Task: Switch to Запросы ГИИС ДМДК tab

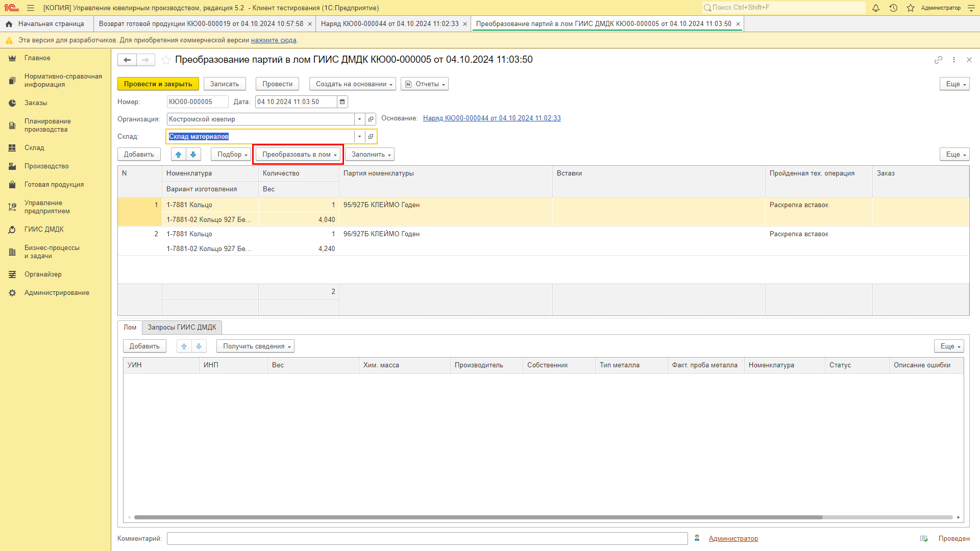Action: coord(182,328)
